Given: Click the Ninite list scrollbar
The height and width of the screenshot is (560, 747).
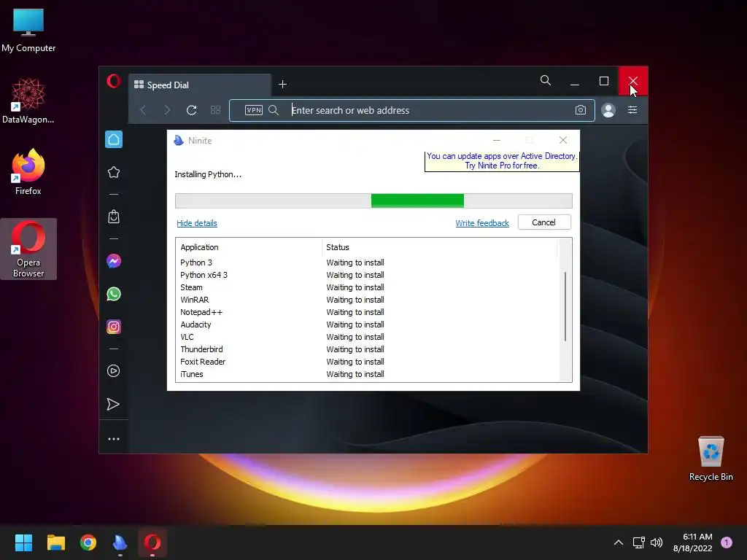Looking at the screenshot, I should 565,307.
